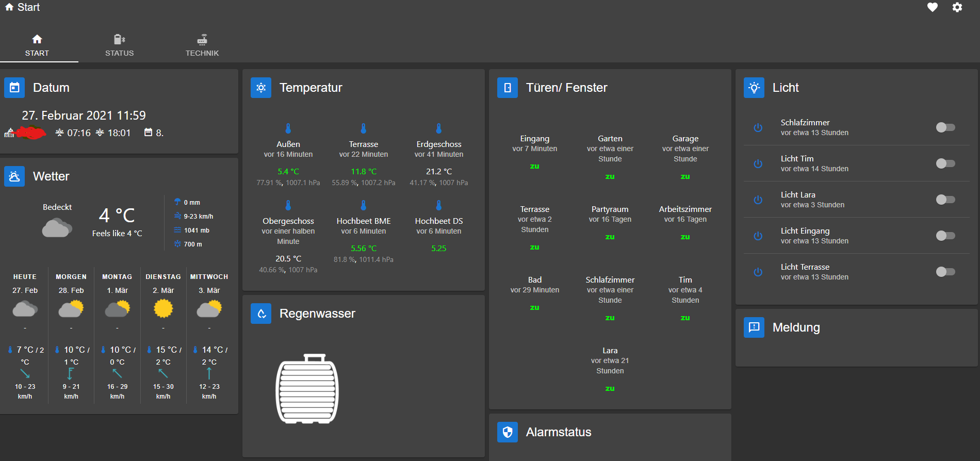Click the Außen 5.4 °C value
The width and height of the screenshot is (980, 461).
288,171
